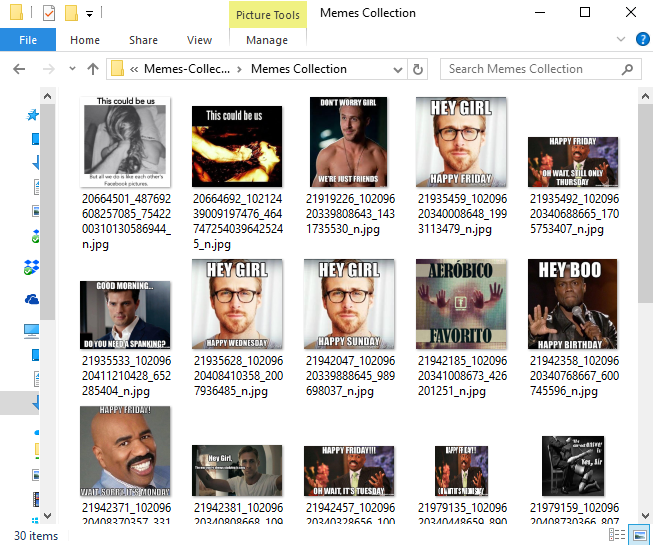
Task: Open the address bar history dropdown
Action: click(398, 70)
